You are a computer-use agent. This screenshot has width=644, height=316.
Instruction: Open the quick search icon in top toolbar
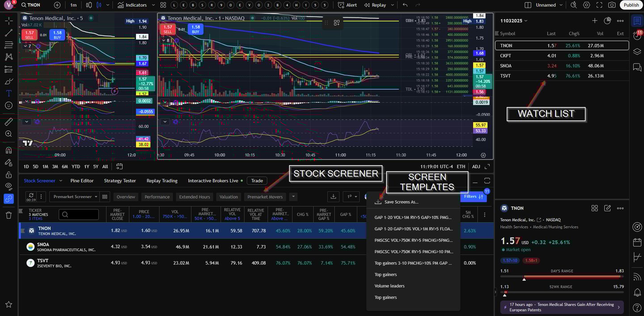[x=574, y=5]
